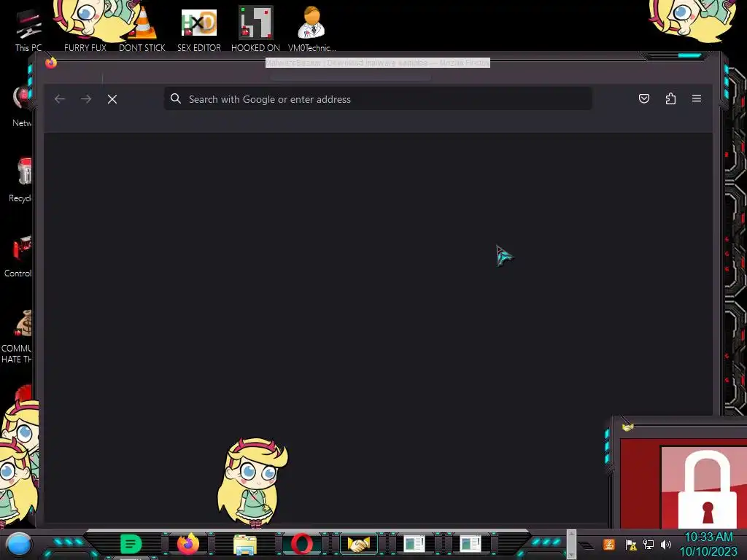Open SEX EDITOR HxD desktop icon
The width and height of the screenshot is (747, 560).
pyautogui.click(x=199, y=30)
